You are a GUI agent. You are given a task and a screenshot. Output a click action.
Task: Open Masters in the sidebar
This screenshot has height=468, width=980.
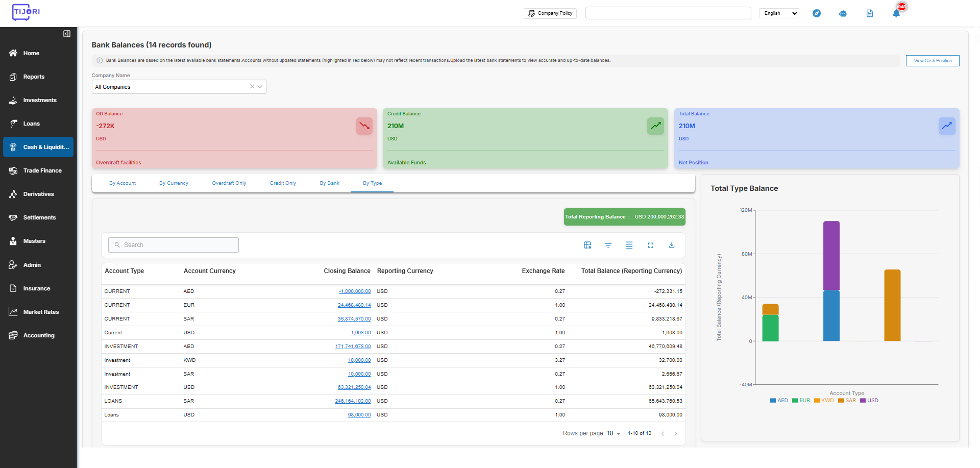(x=38, y=241)
